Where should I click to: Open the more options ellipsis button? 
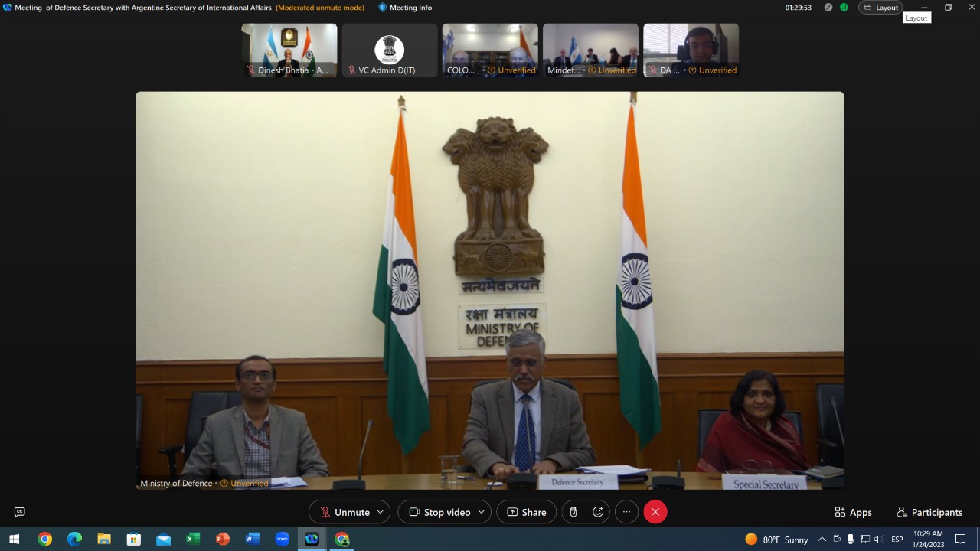(626, 512)
